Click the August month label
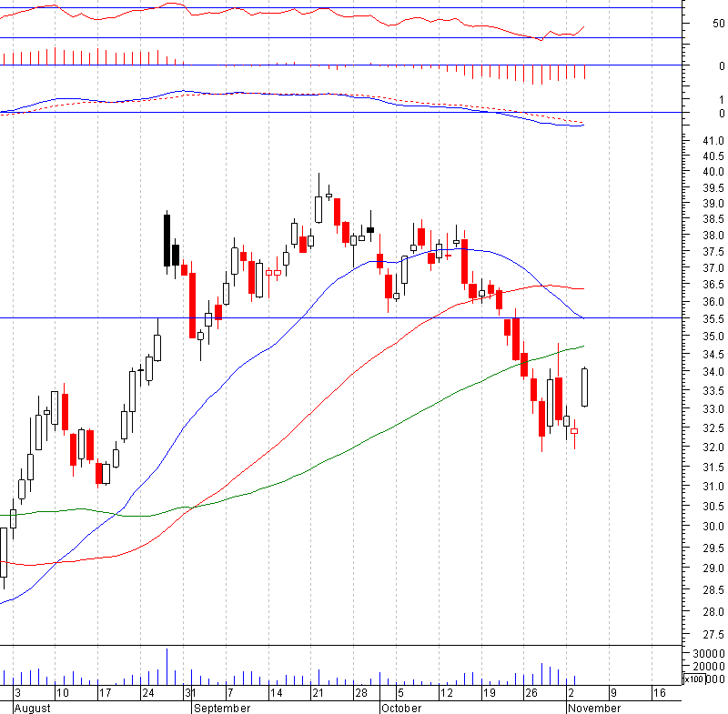The width and height of the screenshot is (728, 714). 32,708
